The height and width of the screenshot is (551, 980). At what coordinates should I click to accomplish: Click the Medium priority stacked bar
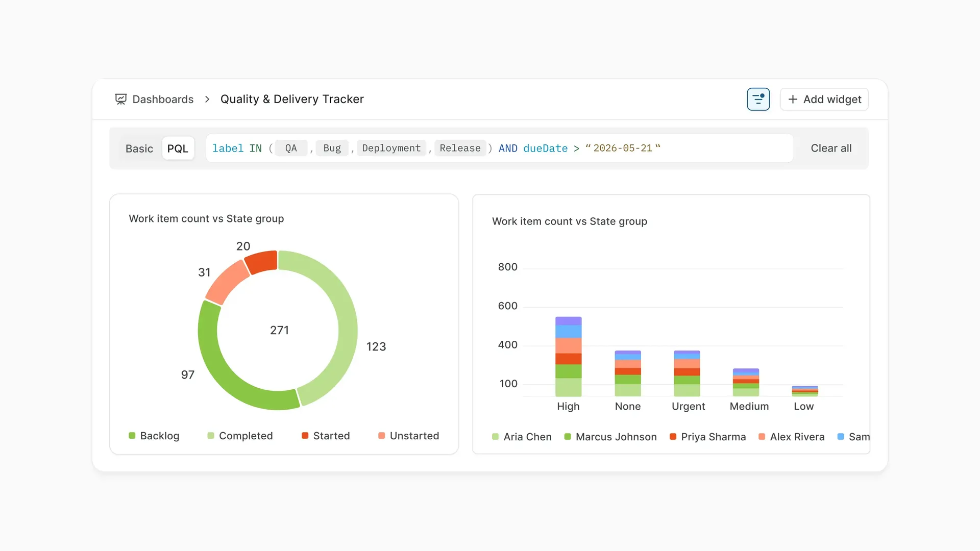(746, 382)
